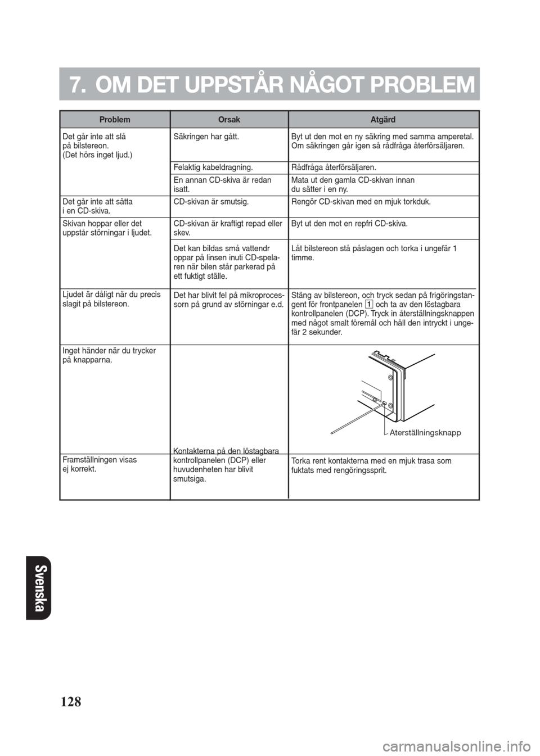The height and width of the screenshot is (756, 540).
Task: Select the 'Låt bilstereon stå påslagen' remedy cell
Action: [383, 263]
